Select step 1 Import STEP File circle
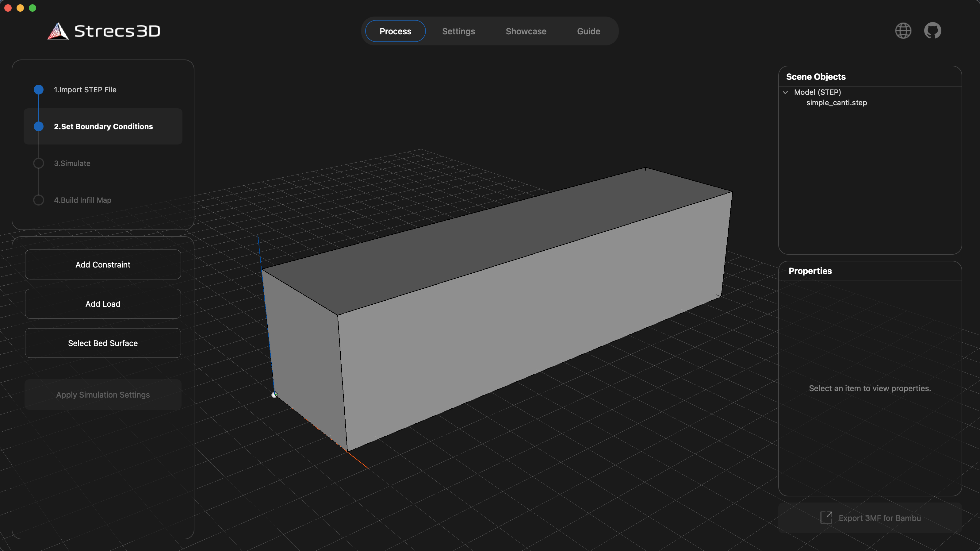Viewport: 980px width, 551px height. pos(38,89)
